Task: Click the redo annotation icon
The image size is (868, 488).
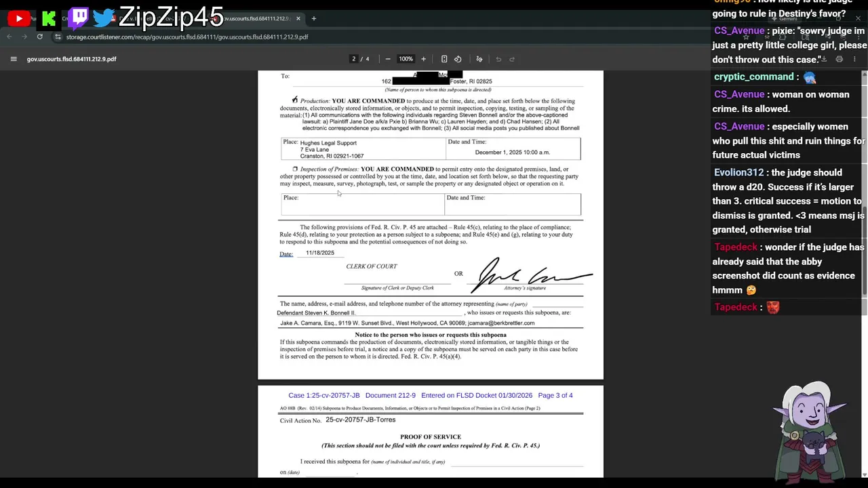Action: point(512,59)
